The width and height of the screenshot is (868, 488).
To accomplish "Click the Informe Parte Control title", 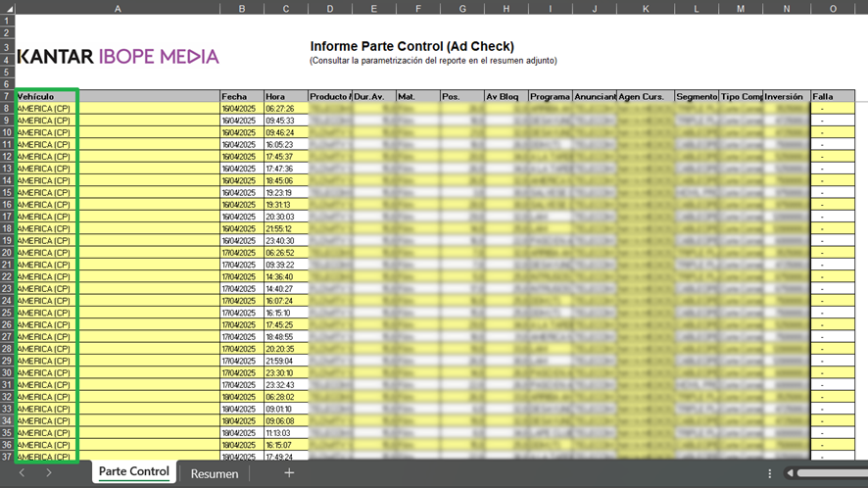I will (411, 46).
